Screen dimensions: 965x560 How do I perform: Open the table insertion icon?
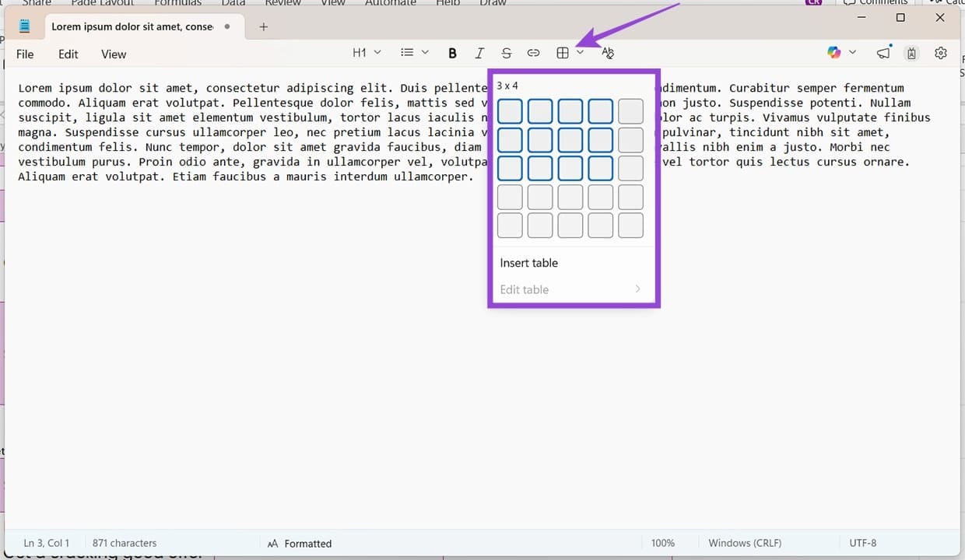pyautogui.click(x=562, y=53)
